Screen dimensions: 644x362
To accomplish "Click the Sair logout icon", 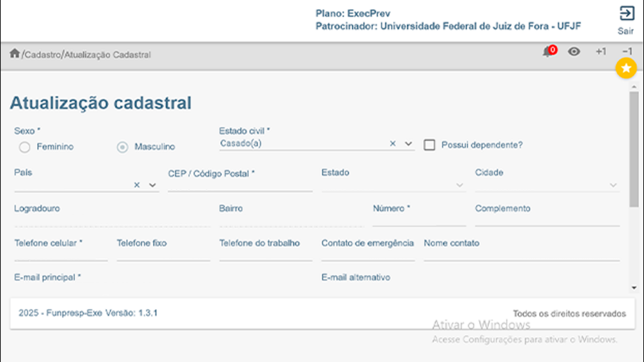I will click(x=626, y=14).
